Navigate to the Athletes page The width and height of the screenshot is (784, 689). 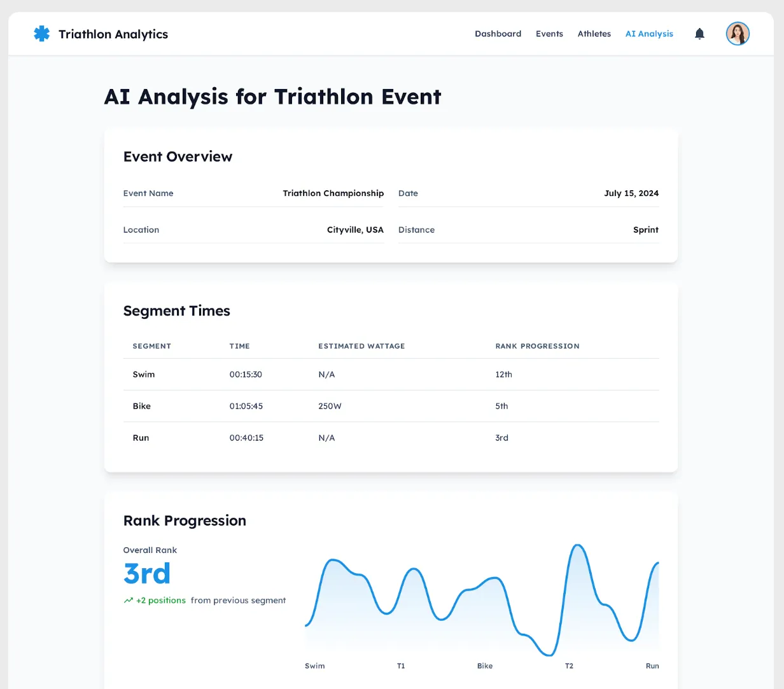pyautogui.click(x=594, y=34)
